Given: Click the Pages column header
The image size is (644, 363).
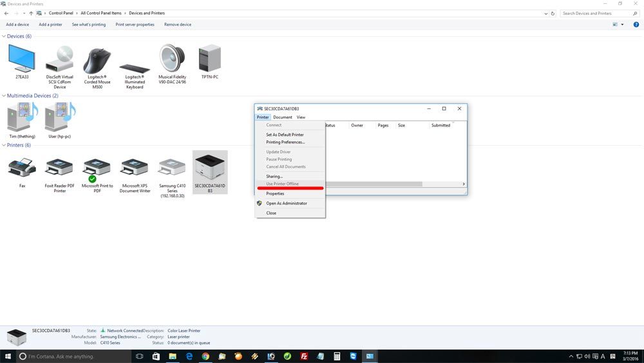Looking at the screenshot, I should pyautogui.click(x=383, y=125).
